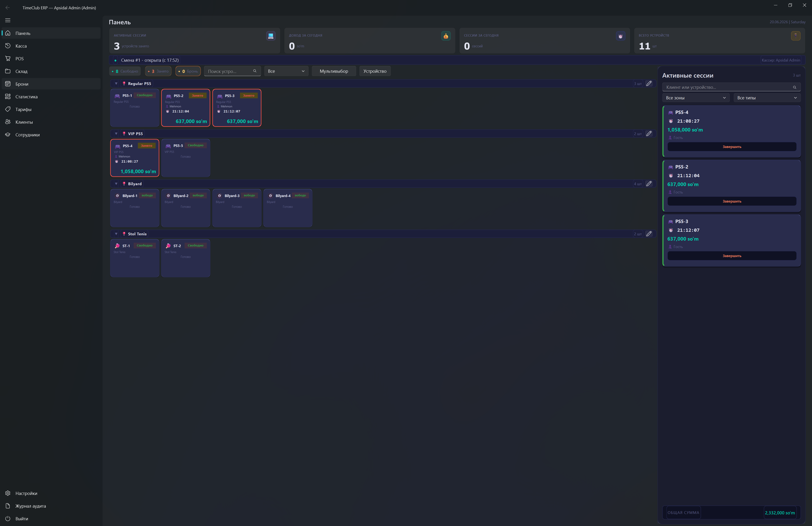Click the money bag income icon
This screenshot has width=812, height=526.
(446, 36)
